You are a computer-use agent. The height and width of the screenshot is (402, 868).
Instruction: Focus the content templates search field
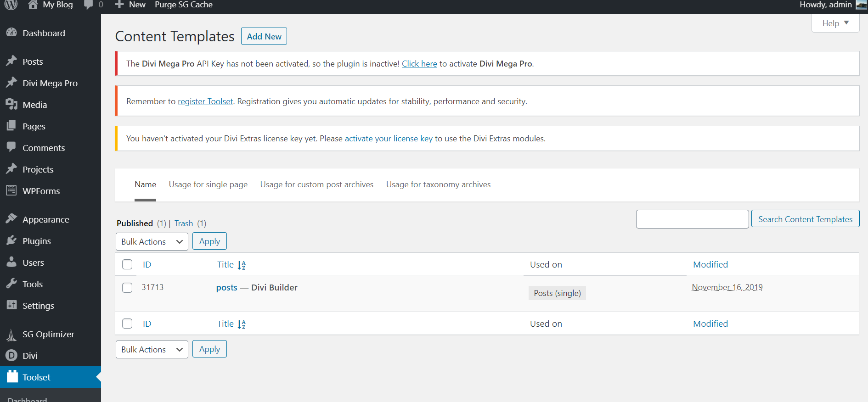[692, 219]
